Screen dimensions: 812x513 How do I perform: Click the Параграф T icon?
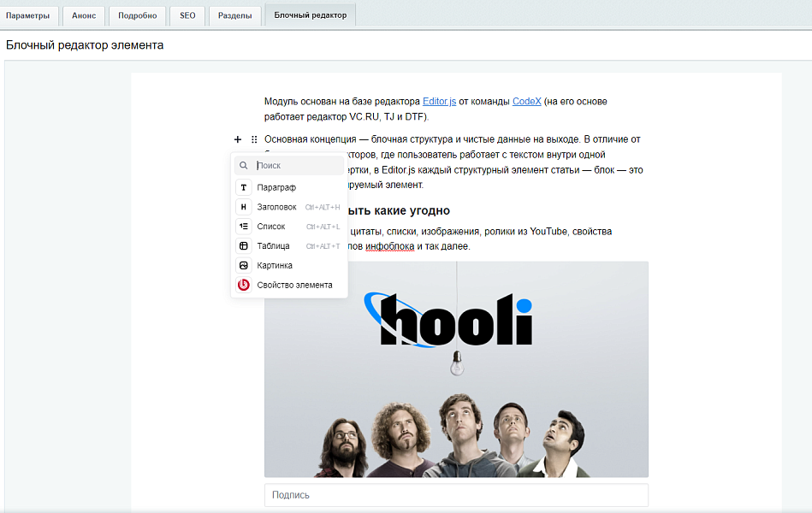[244, 187]
